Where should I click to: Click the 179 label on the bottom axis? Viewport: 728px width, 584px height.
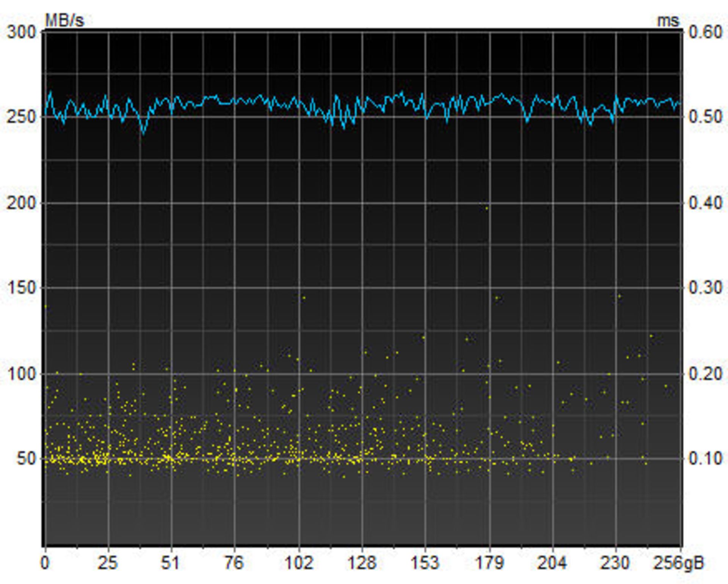pyautogui.click(x=489, y=562)
